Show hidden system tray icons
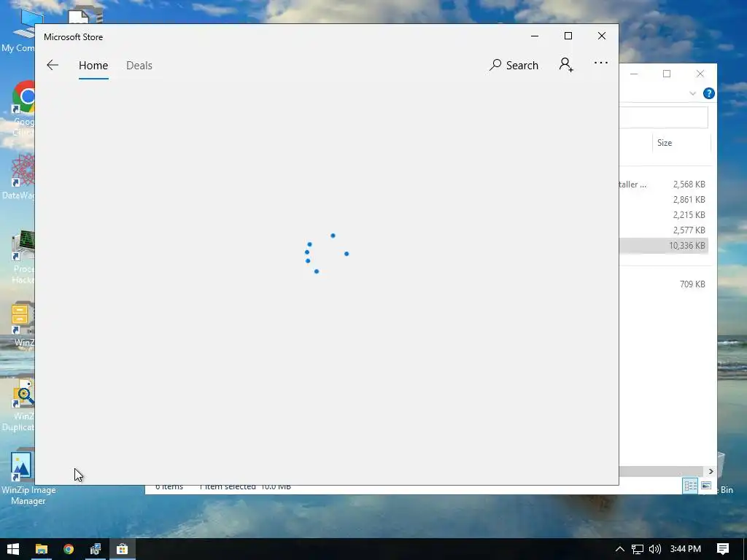 pos(620,549)
